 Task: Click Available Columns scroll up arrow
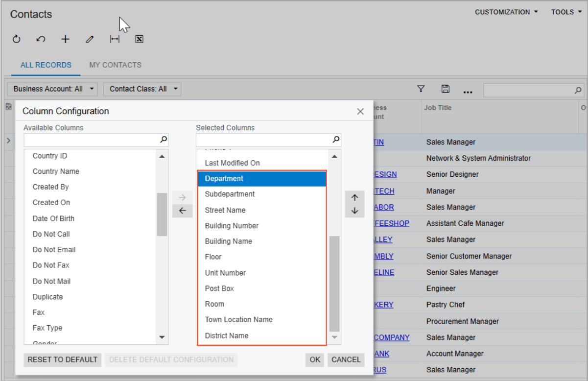[162, 156]
